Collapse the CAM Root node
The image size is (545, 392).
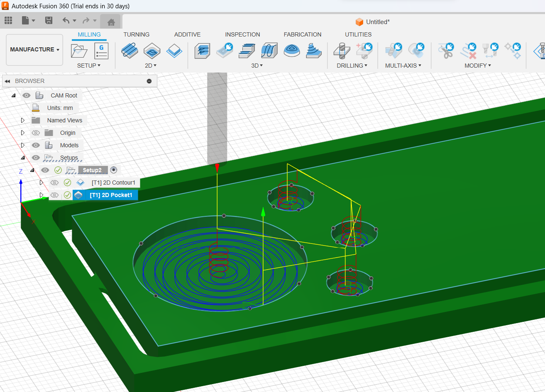click(x=13, y=96)
